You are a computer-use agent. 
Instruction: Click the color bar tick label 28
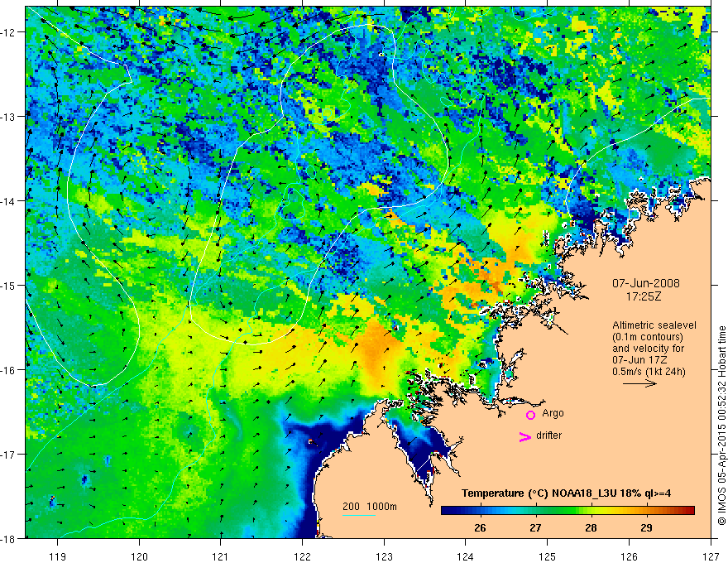click(x=591, y=528)
